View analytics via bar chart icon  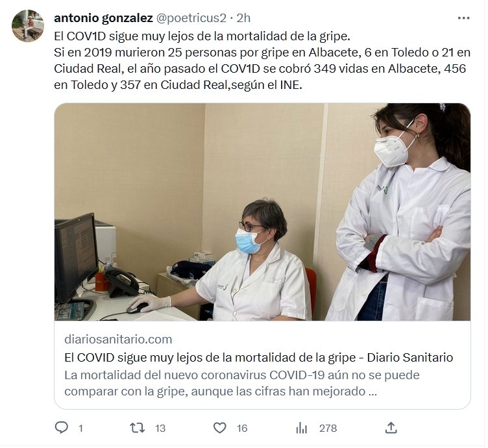[302, 429]
